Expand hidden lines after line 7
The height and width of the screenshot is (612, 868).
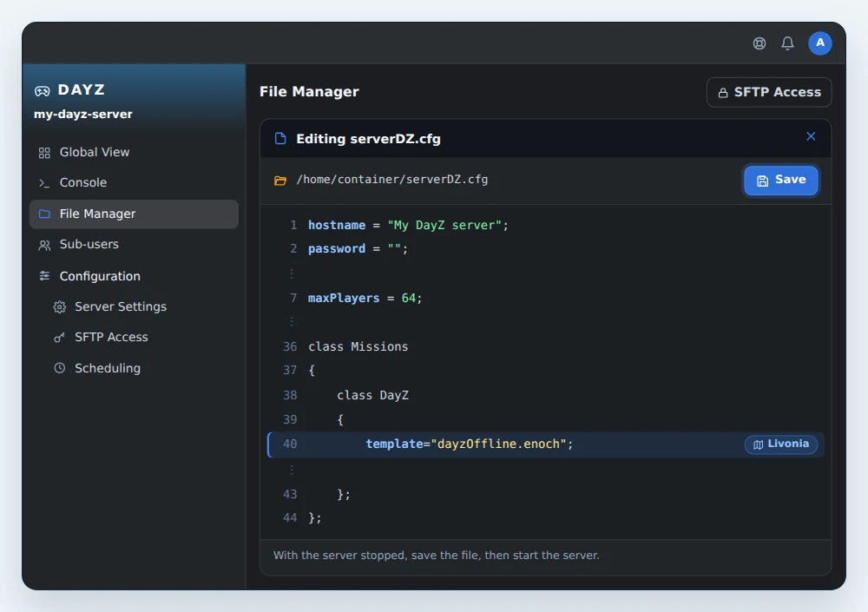(x=292, y=321)
